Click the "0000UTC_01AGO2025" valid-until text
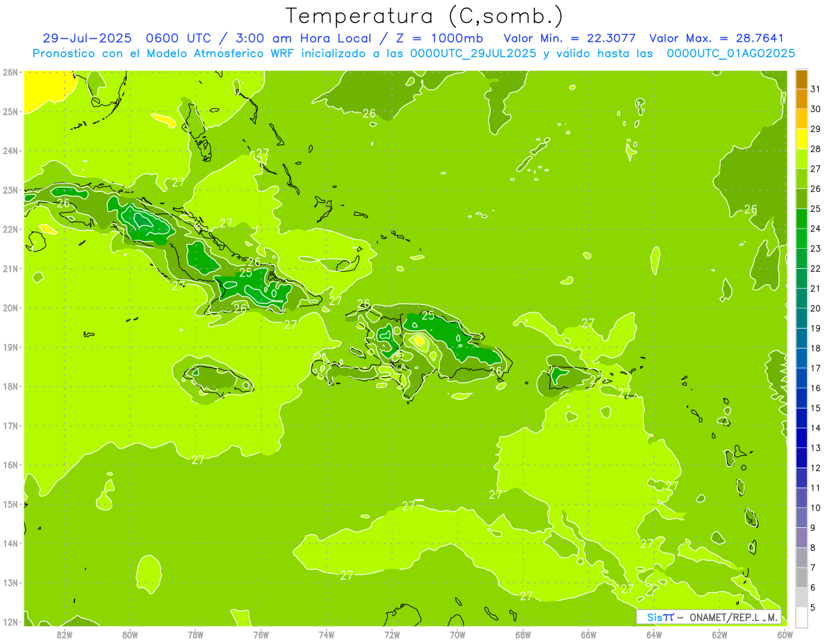Viewport: 834px width, 644px height. (x=730, y=53)
